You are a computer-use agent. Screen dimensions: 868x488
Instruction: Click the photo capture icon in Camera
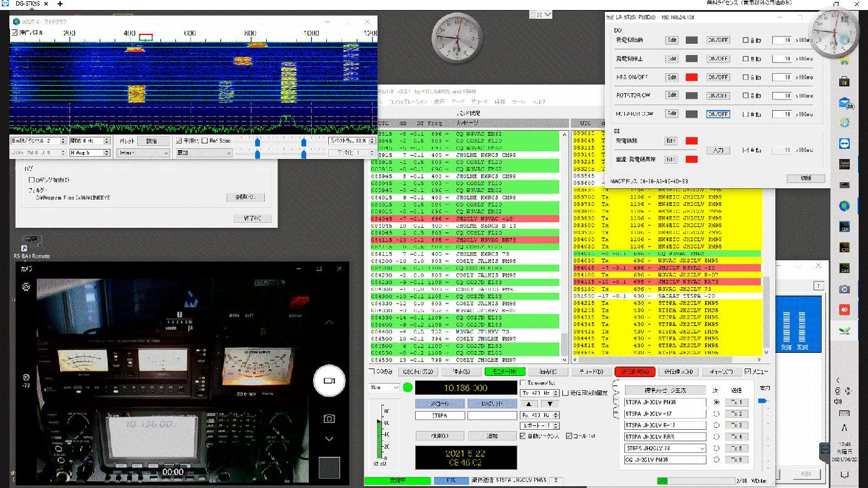(x=329, y=419)
